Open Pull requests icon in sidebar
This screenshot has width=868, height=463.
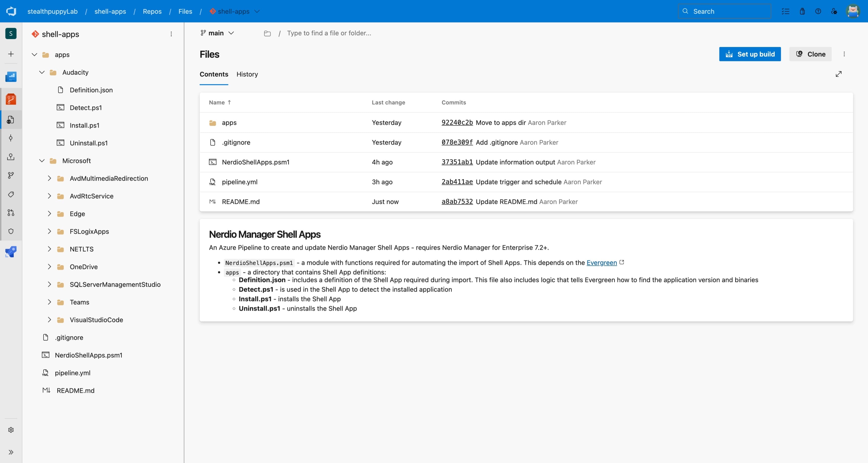pos(11,212)
